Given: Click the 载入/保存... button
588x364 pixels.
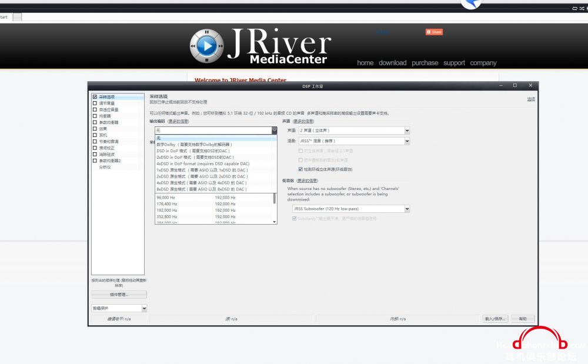Looking at the screenshot, I should [495, 319].
